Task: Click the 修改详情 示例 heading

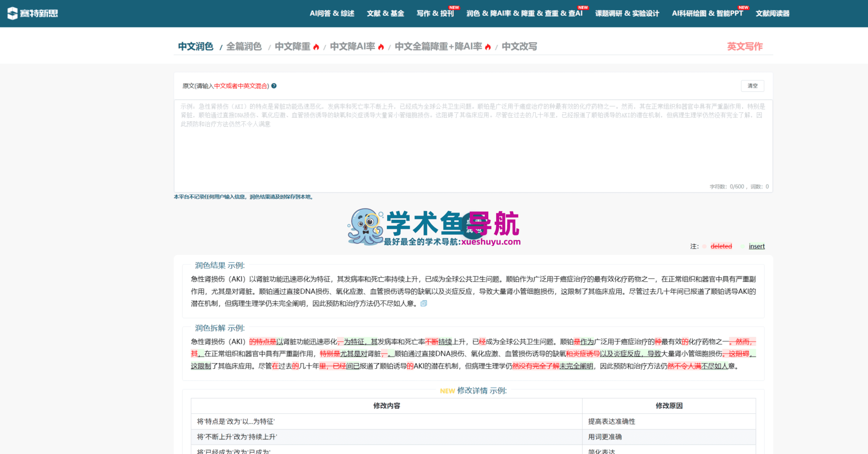Action: coord(481,390)
